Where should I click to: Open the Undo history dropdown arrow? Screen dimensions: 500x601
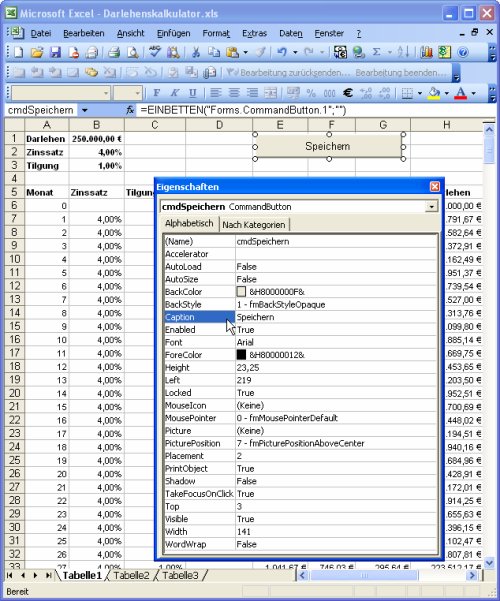pos(295,52)
